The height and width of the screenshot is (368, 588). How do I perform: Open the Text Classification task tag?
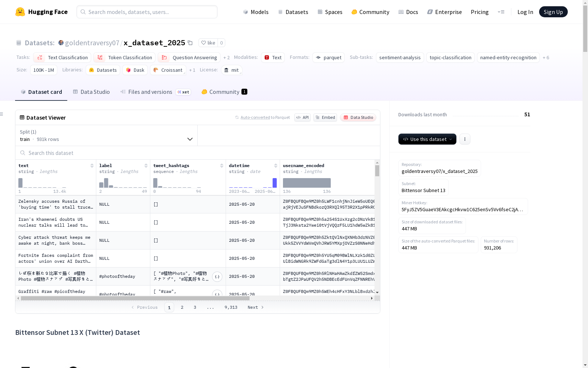(62, 57)
